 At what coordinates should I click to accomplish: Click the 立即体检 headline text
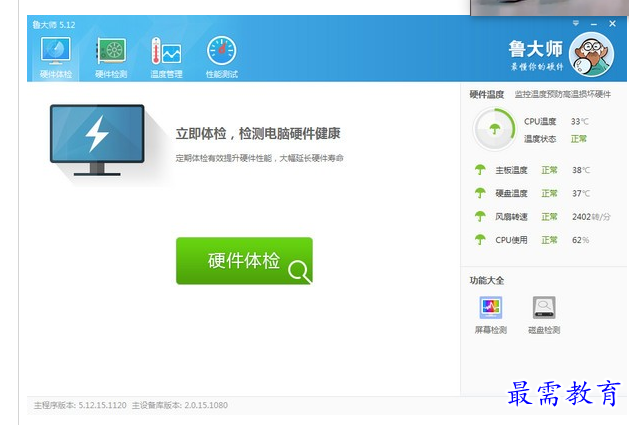click(x=258, y=133)
